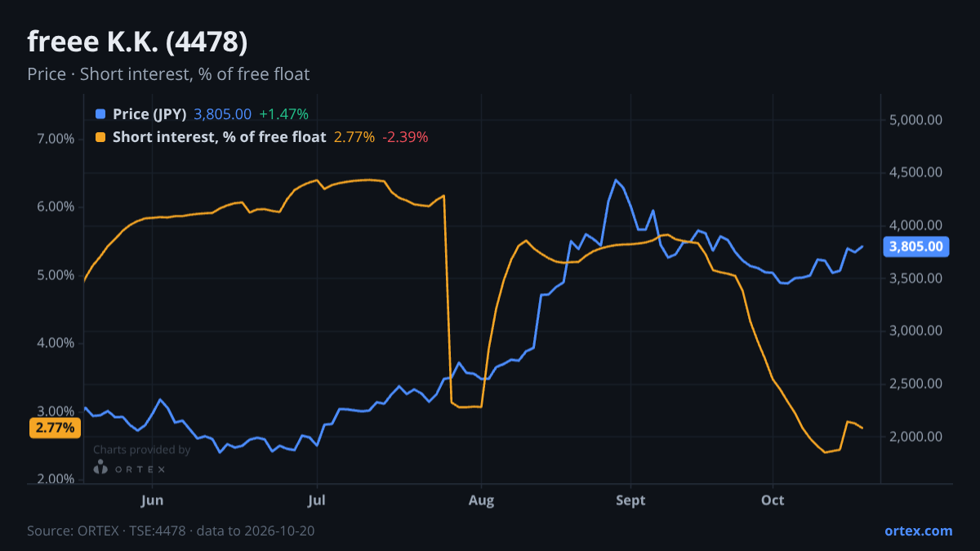Click the -2.39% short interest change
The height and width of the screenshot is (551, 980).
[405, 137]
